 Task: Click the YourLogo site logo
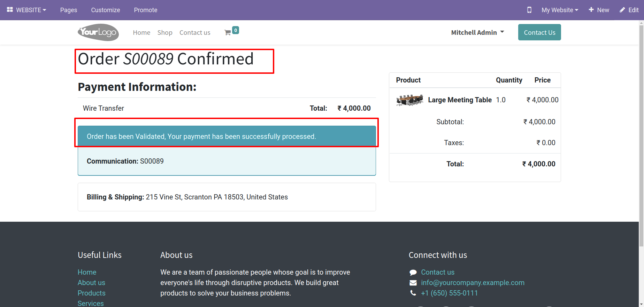98,32
